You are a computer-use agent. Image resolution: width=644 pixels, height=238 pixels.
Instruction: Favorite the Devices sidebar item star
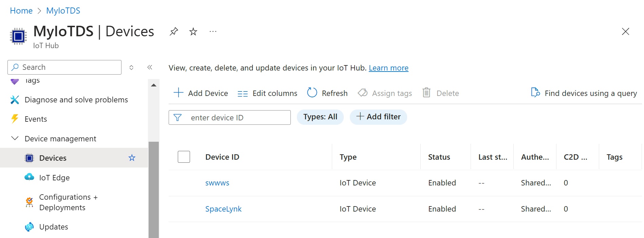pos(132,158)
